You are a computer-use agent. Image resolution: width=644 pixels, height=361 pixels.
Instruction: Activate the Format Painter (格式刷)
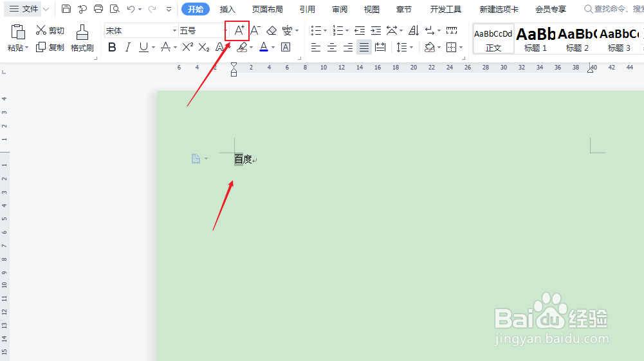[x=82, y=38]
